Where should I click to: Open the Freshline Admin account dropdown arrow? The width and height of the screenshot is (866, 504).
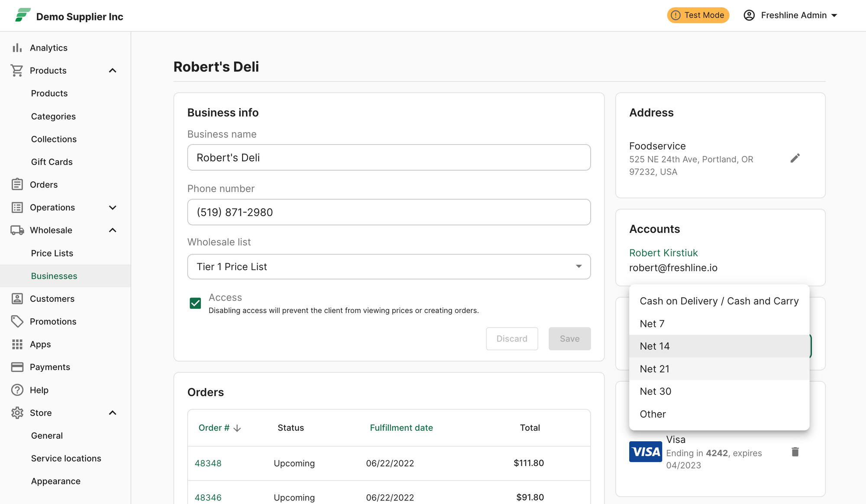[x=834, y=16]
